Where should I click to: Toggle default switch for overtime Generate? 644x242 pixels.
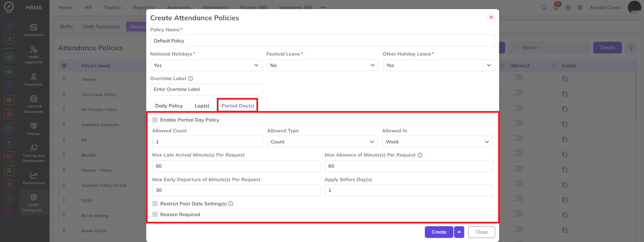(x=517, y=123)
